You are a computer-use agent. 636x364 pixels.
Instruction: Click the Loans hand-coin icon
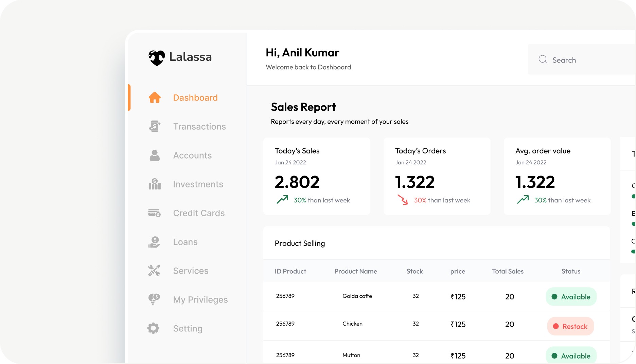coord(154,242)
